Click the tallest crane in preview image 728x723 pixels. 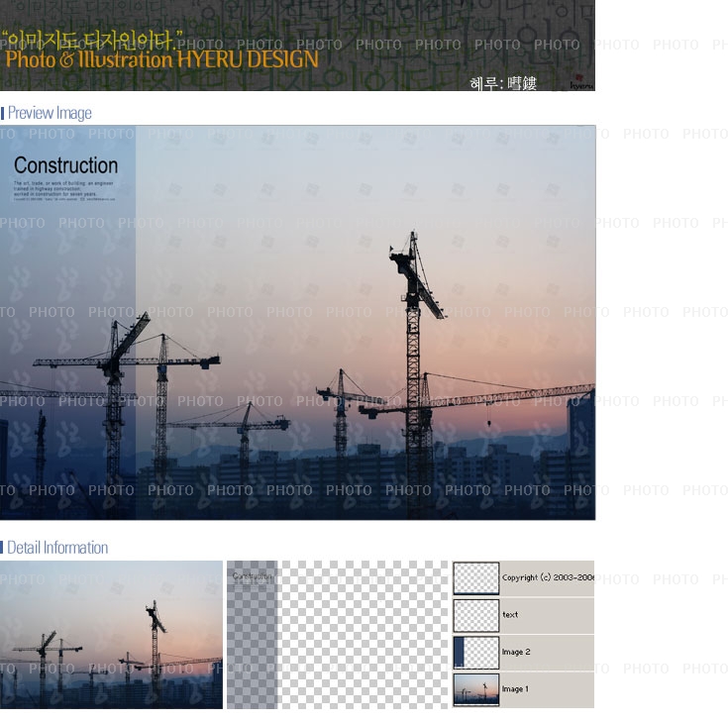coord(413,327)
